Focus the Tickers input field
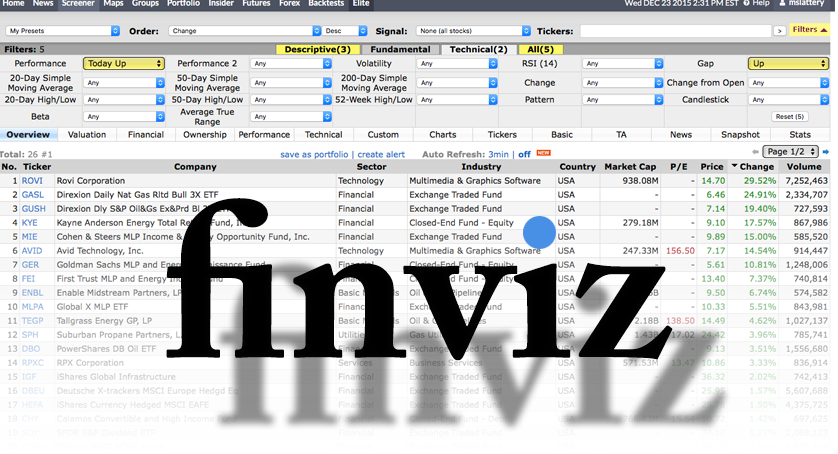This screenshot has height=454, width=838. [676, 31]
